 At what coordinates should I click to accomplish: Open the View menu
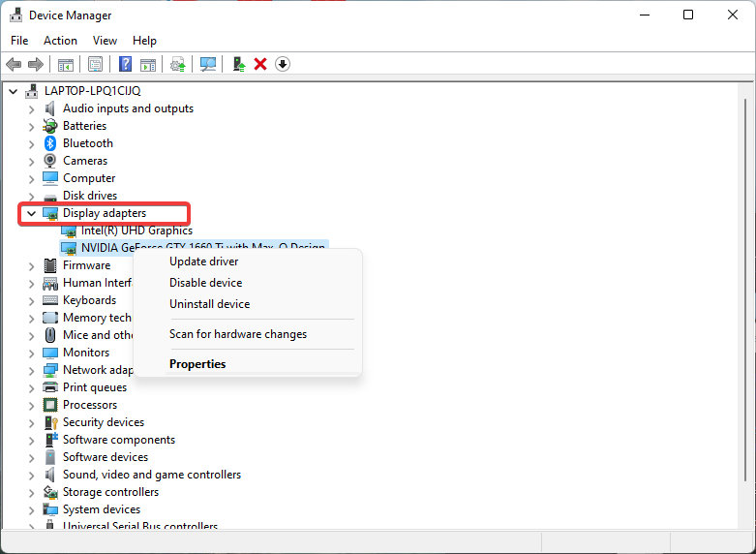[105, 41]
